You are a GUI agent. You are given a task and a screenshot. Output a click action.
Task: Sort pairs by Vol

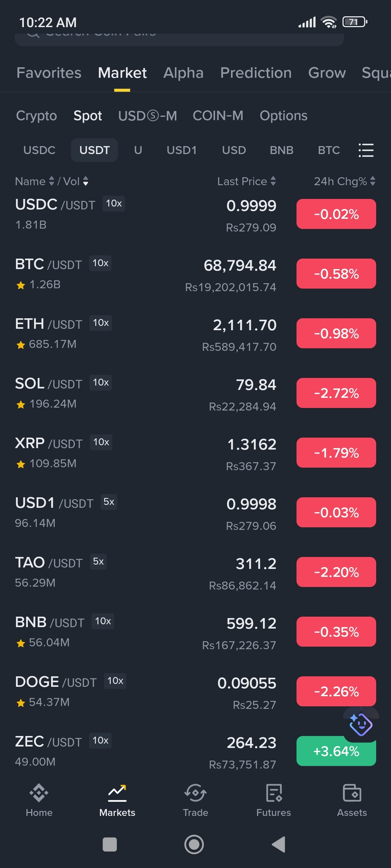click(76, 181)
